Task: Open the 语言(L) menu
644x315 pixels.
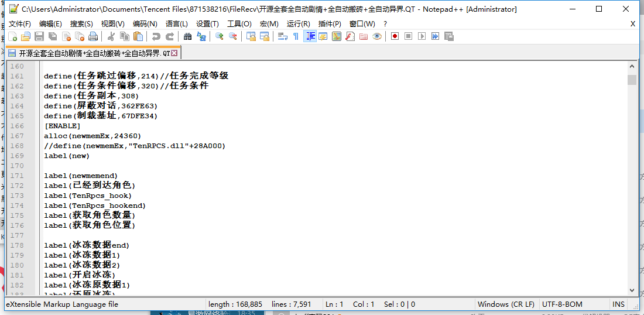Action: click(177, 24)
